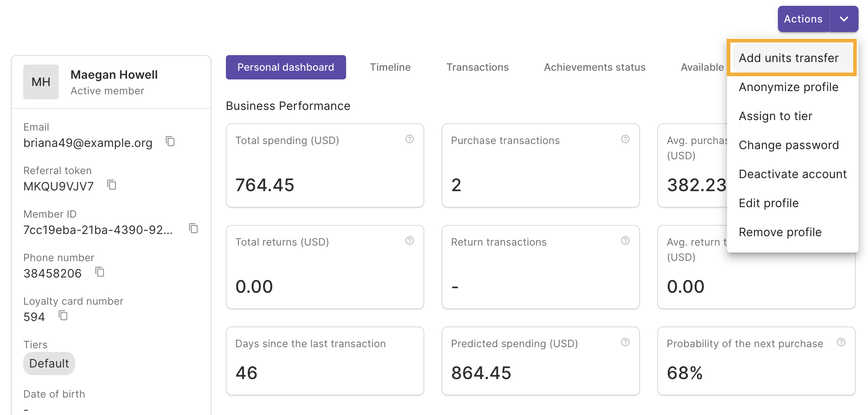
Task: Open help tooltip for Predicted spending (USD)
Action: point(625,342)
